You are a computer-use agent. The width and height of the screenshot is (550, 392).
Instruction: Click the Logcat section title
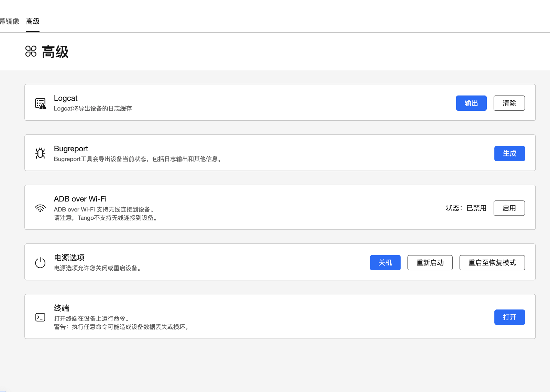pyautogui.click(x=66, y=98)
